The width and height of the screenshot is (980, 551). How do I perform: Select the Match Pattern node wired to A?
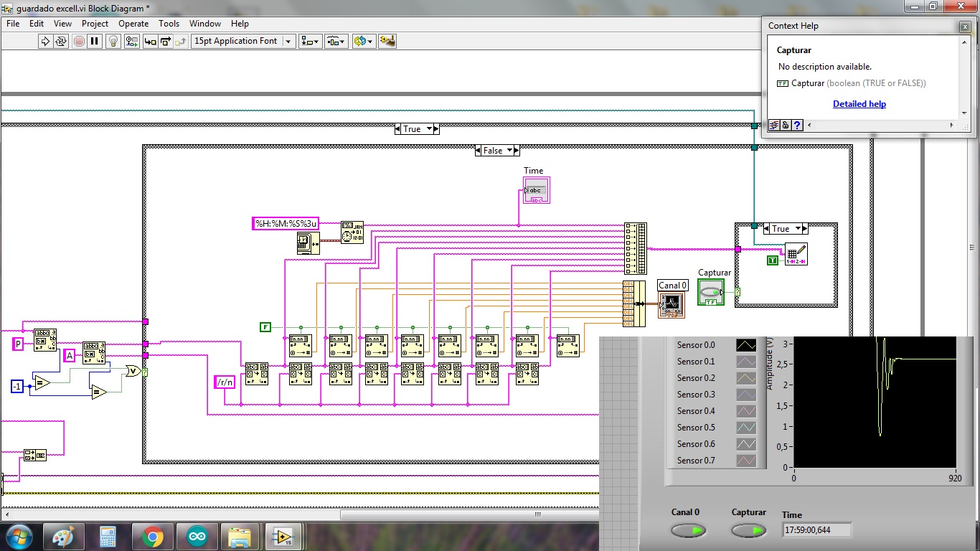pyautogui.click(x=94, y=353)
